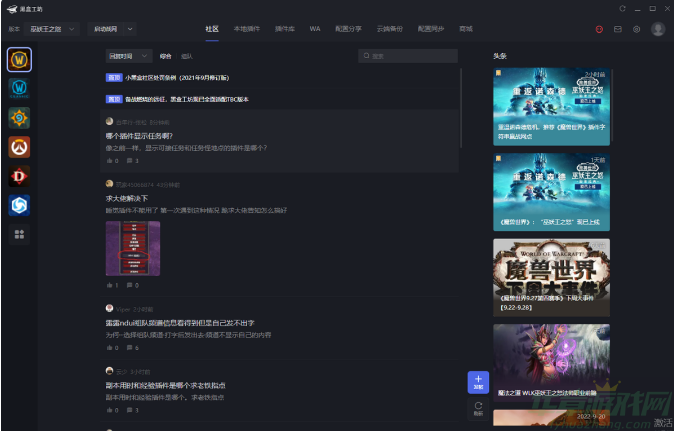
Task: Open the user avatar profile menu
Action: point(658,29)
